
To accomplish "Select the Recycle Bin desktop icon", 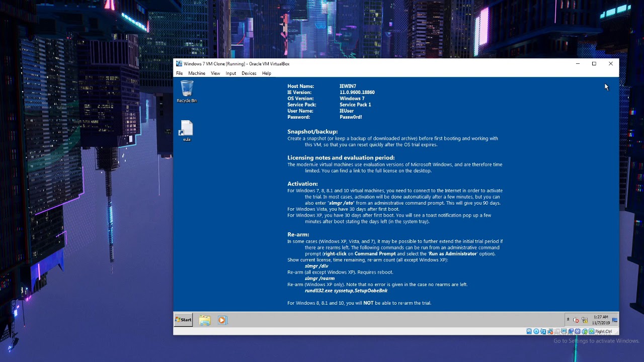I will point(187,92).
